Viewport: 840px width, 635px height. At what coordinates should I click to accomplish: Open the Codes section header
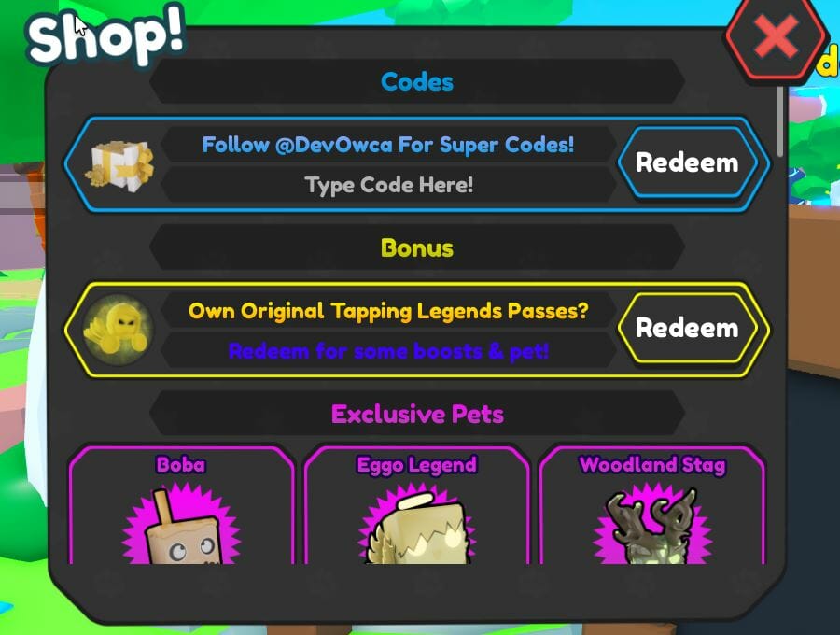(x=417, y=81)
